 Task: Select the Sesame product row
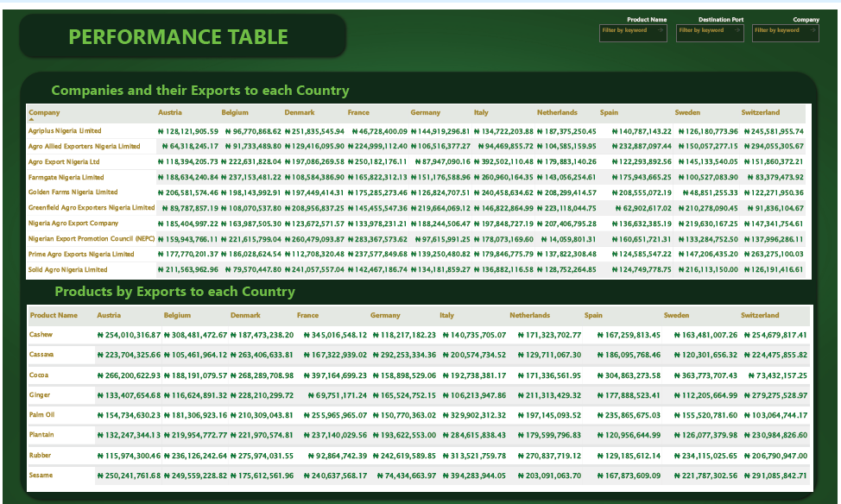(41, 475)
